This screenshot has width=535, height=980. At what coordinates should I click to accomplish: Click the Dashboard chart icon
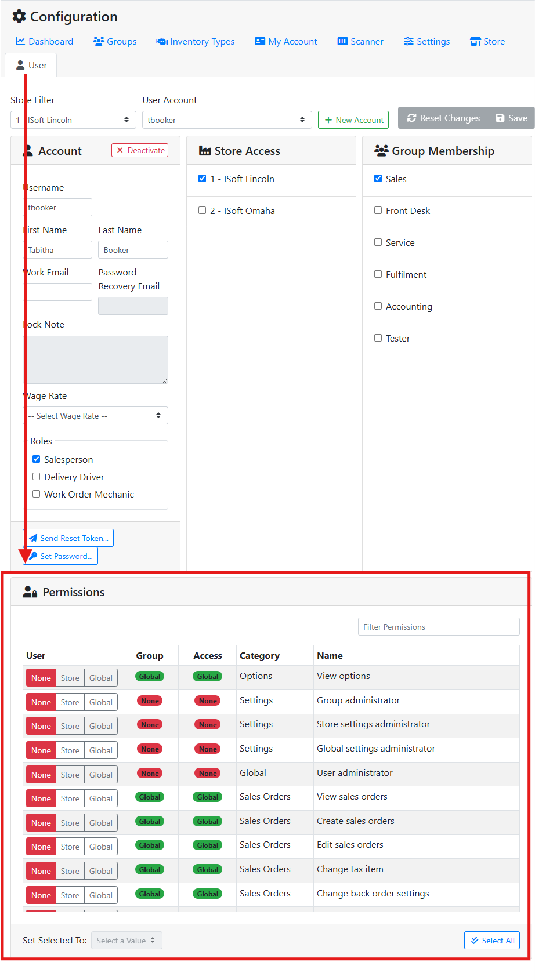pos(20,41)
